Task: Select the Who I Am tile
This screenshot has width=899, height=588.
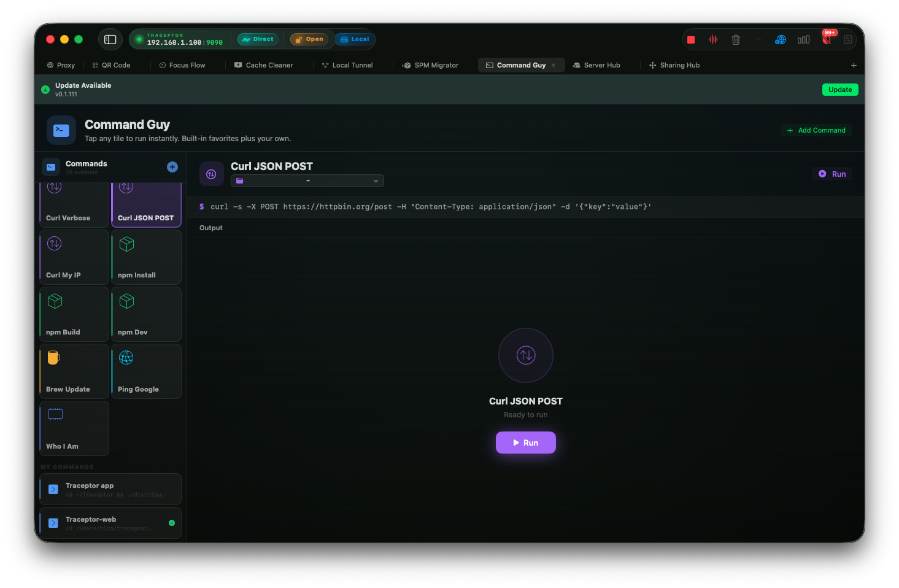Action: pyautogui.click(x=74, y=428)
